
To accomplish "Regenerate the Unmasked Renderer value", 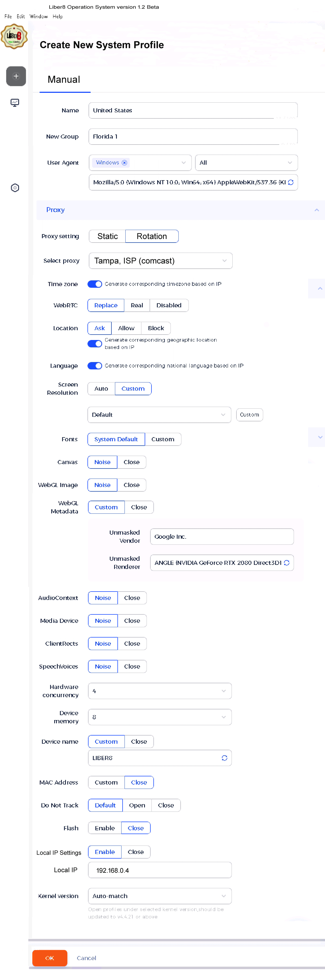I will pyautogui.click(x=287, y=563).
